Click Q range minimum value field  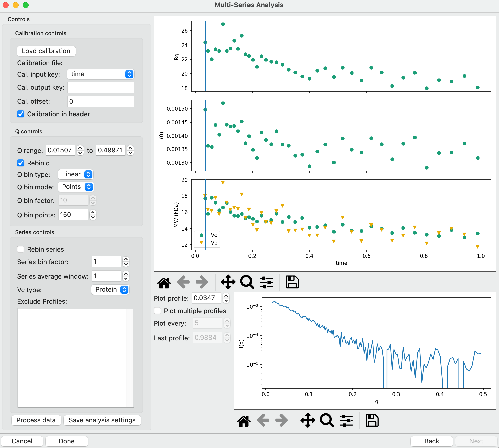[x=61, y=150]
